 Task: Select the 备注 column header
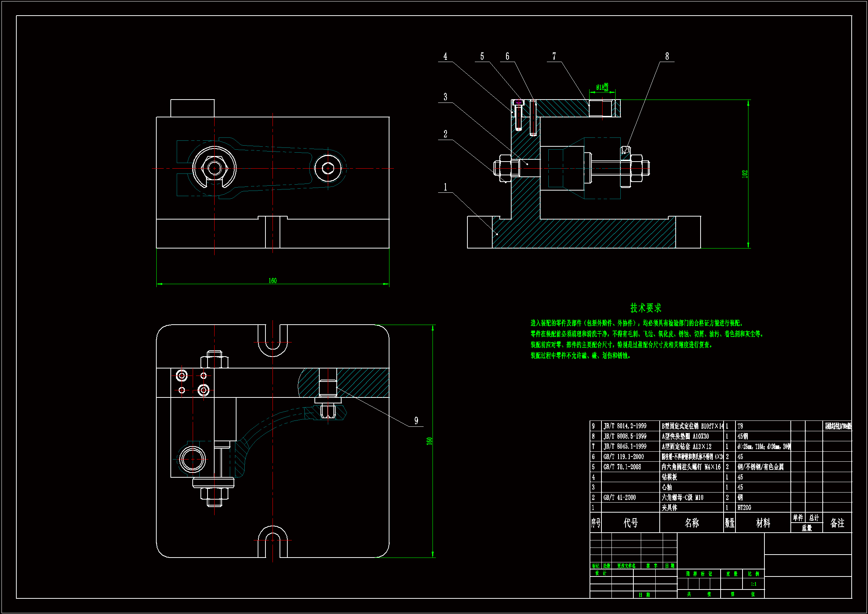pyautogui.click(x=837, y=523)
